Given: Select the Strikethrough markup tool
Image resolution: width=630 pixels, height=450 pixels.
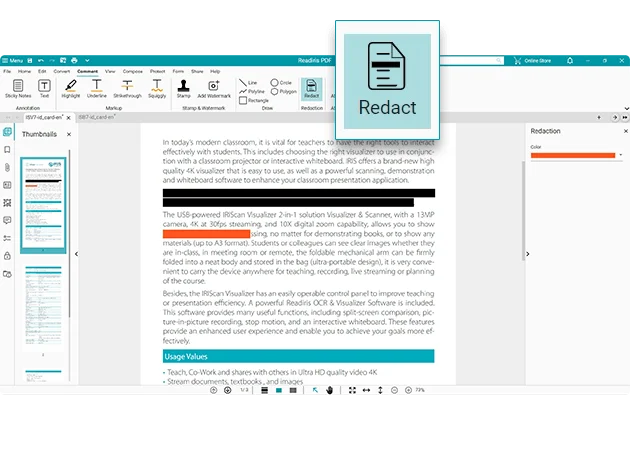Looking at the screenshot, I should pos(127,89).
